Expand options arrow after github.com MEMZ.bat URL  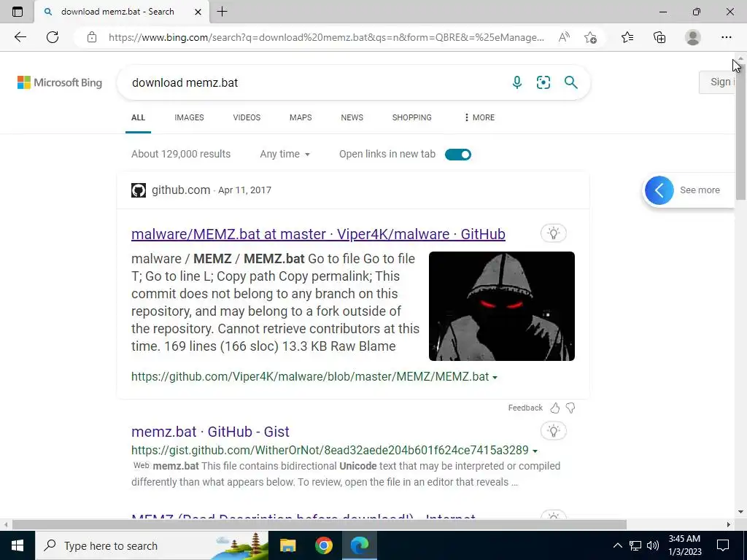click(495, 377)
